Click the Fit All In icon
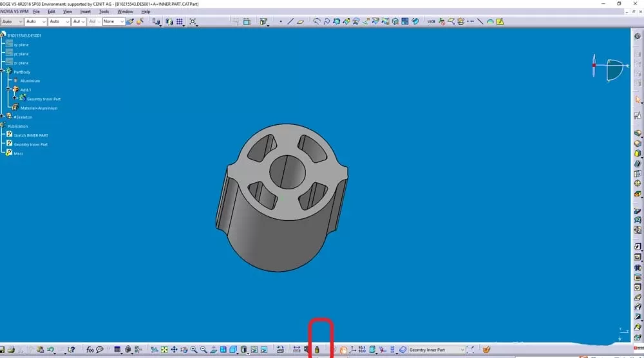 click(x=164, y=350)
